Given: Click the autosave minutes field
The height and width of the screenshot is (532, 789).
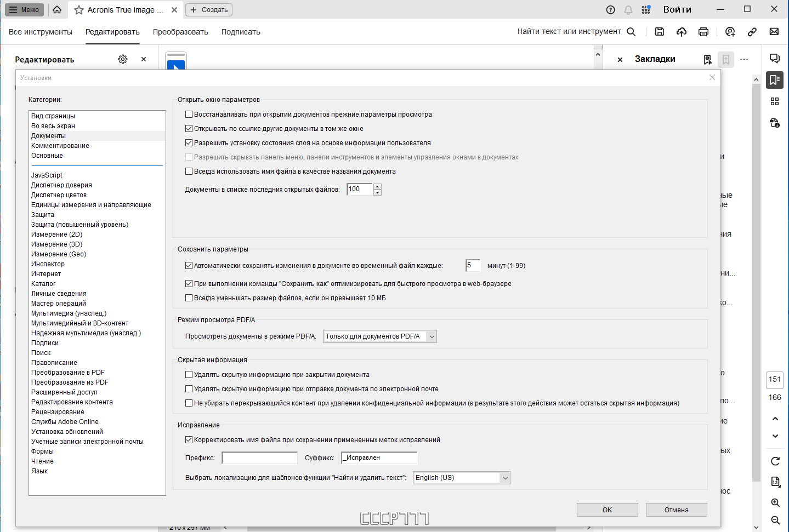Looking at the screenshot, I should (473, 266).
